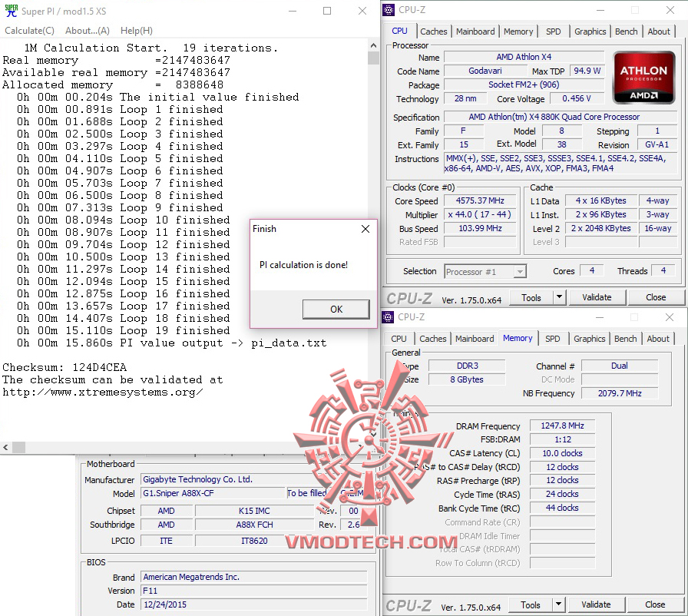Click the NB Frequency value 2079.7 MHz
688x616 pixels.
pyautogui.click(x=620, y=393)
